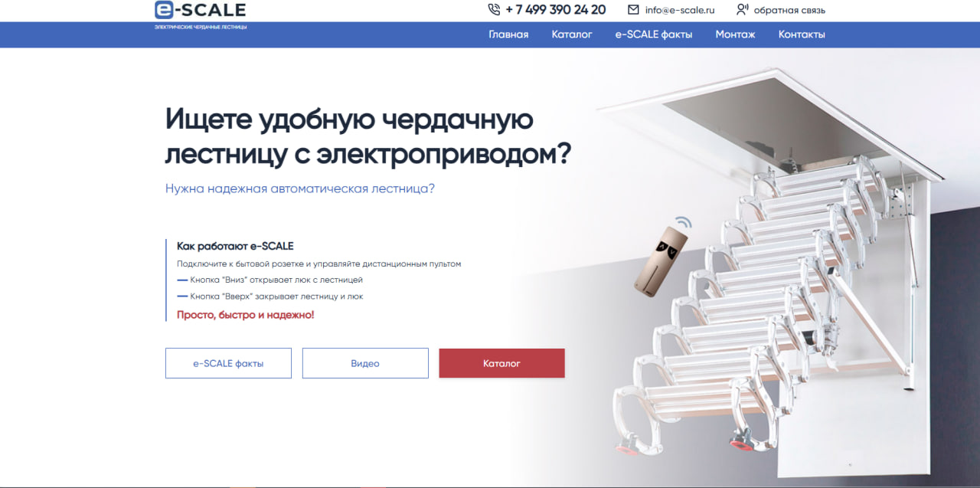The height and width of the screenshot is (488, 980).
Task: Go to the Главная menu item
Action: click(x=508, y=34)
